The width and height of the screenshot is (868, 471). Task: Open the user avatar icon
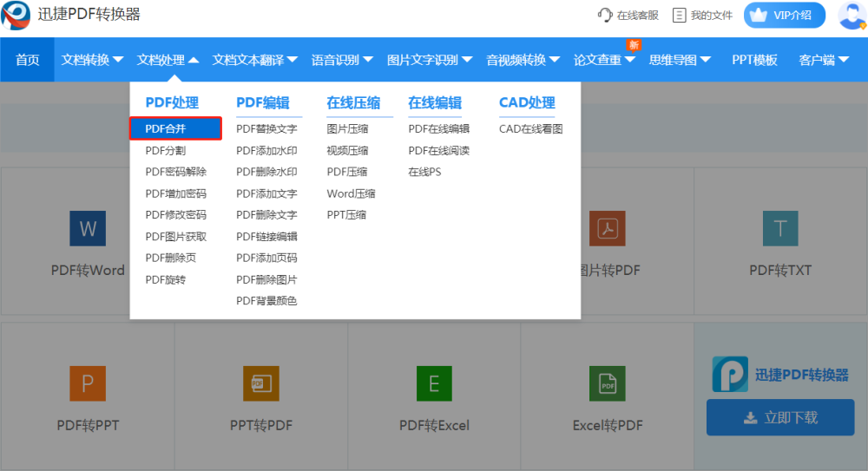852,15
